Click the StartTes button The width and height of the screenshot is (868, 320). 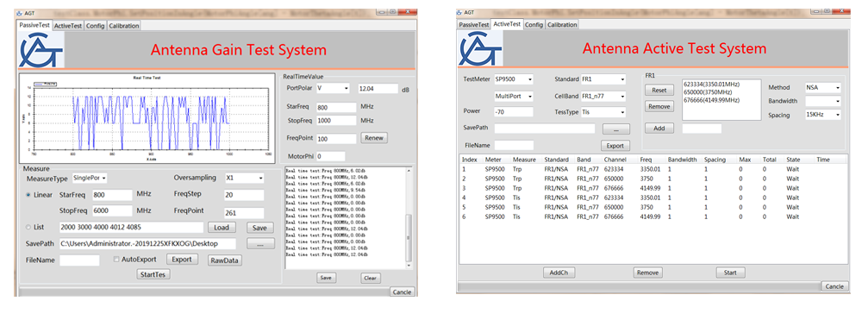point(153,274)
